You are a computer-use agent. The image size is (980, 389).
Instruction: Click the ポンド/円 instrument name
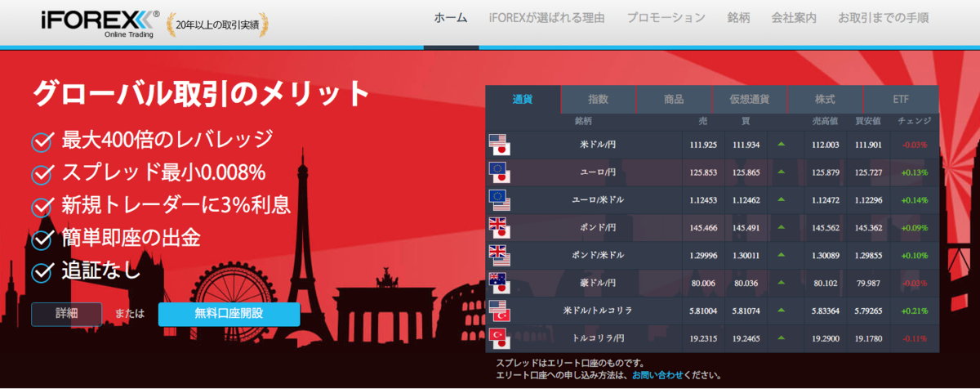(x=596, y=228)
